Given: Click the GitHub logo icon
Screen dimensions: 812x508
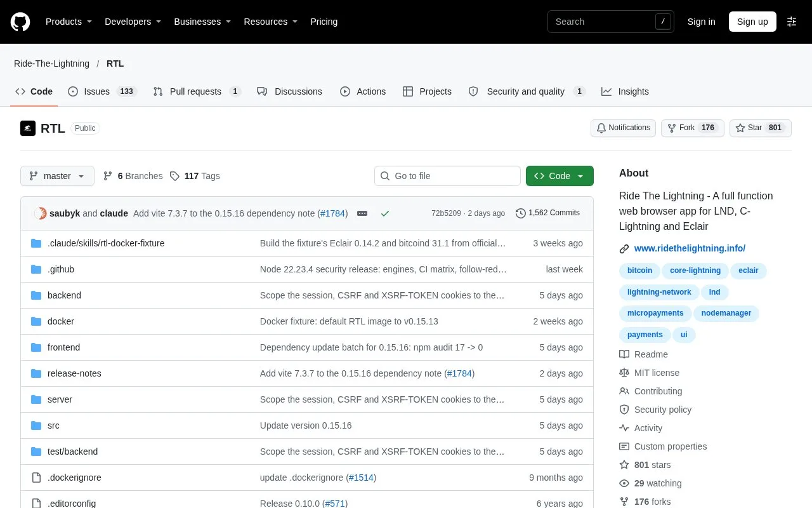Looking at the screenshot, I should (x=20, y=22).
